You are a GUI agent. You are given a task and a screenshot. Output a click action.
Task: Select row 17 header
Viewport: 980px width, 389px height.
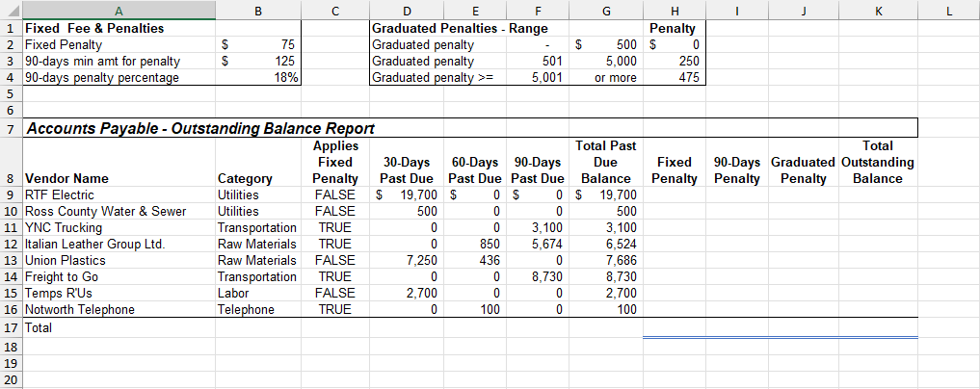pos(11,327)
